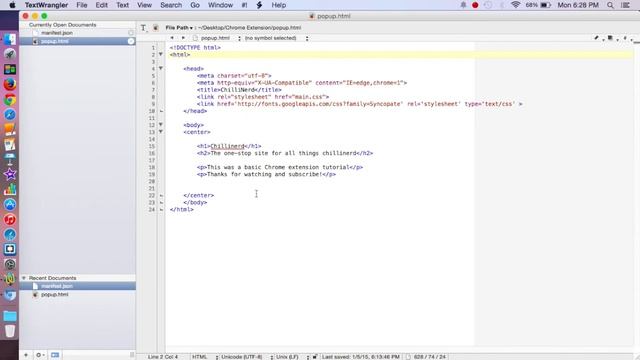Open iMovie star icon in Dock
This screenshot has height=360, width=640.
point(10,175)
